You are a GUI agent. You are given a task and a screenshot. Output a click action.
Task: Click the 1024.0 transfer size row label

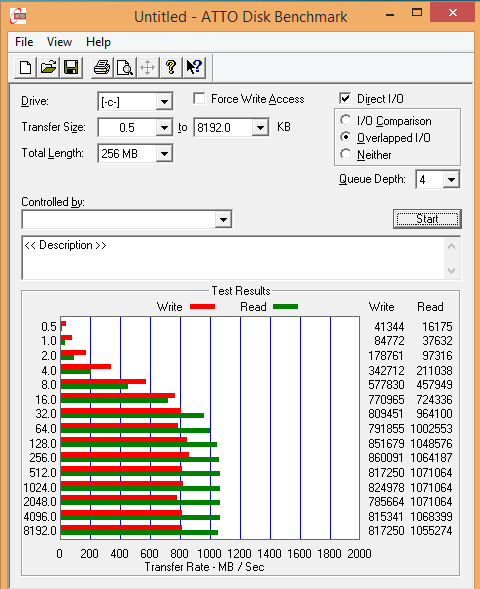[40, 487]
